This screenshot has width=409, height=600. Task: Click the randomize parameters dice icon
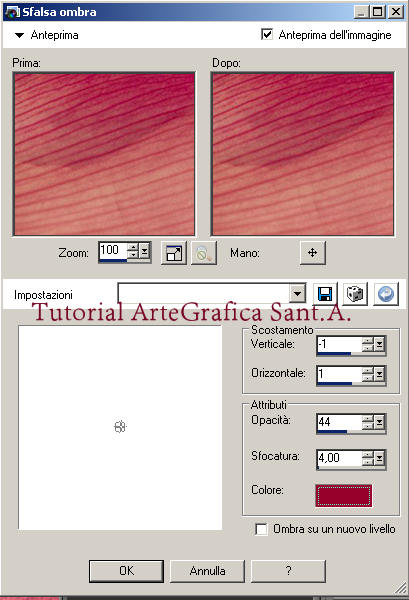pyautogui.click(x=355, y=294)
